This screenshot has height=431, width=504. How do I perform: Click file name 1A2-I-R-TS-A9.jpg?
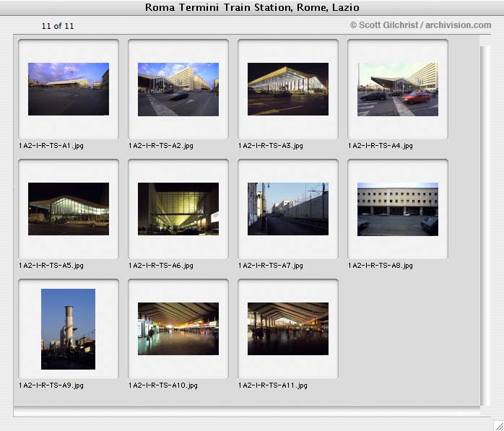click(x=51, y=385)
